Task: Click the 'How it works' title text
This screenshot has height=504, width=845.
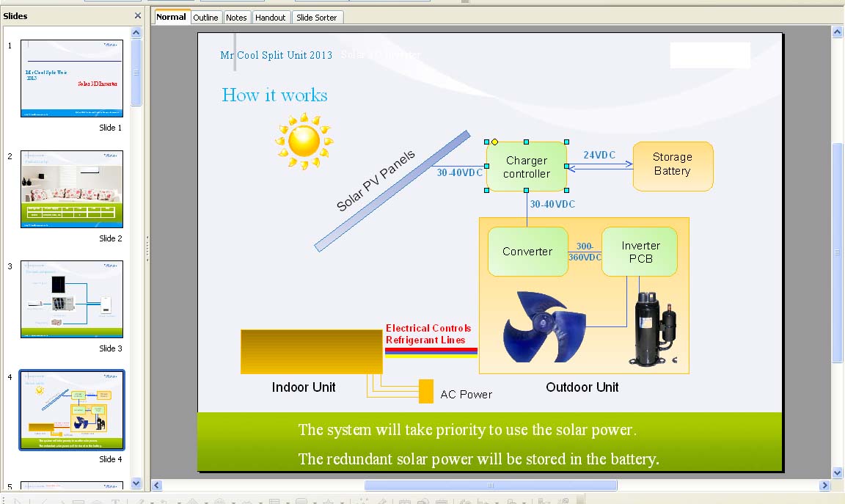Action: [x=274, y=95]
